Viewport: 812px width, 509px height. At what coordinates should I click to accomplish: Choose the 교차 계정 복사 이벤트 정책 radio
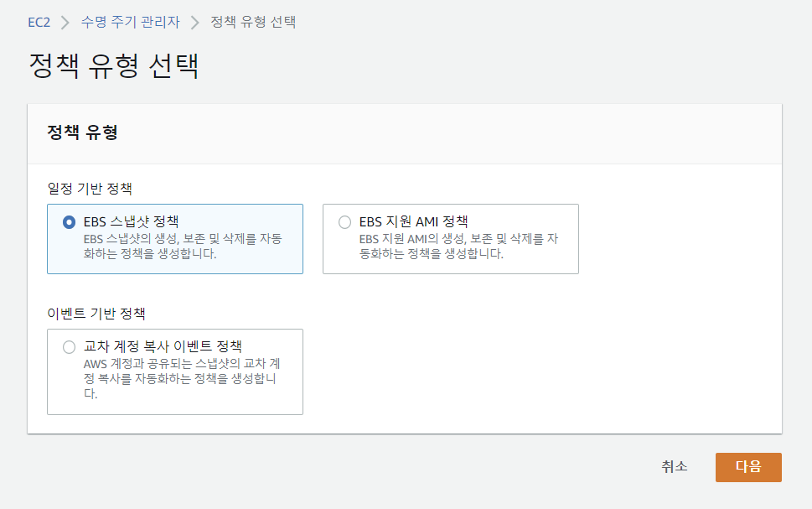(69, 347)
